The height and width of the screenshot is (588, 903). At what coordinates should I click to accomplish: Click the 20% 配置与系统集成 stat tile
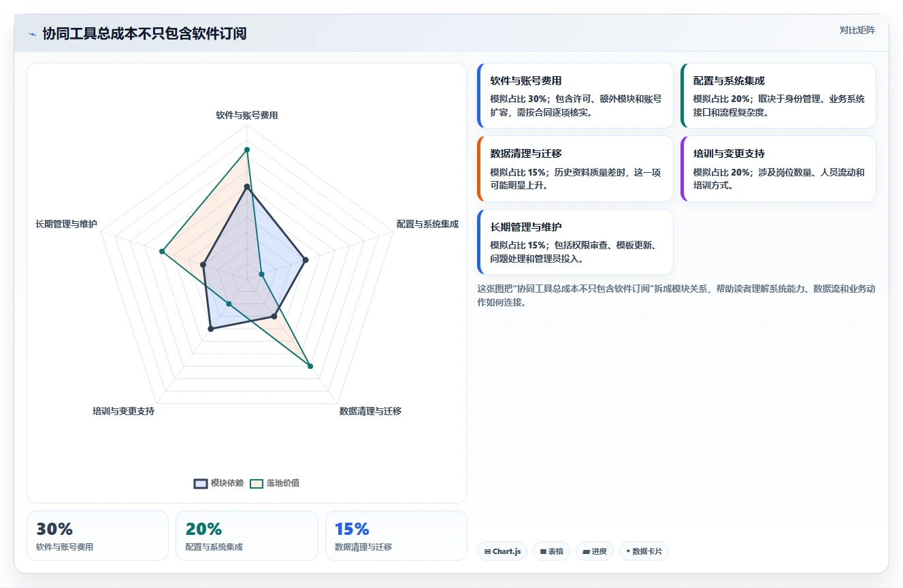pyautogui.click(x=247, y=536)
